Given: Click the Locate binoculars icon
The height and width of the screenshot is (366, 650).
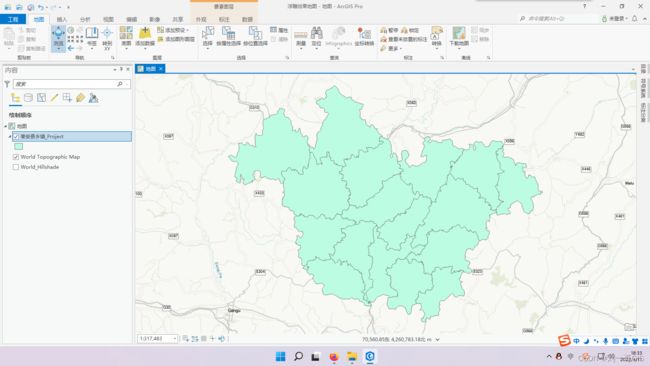Looking at the screenshot, I should pos(316,36).
